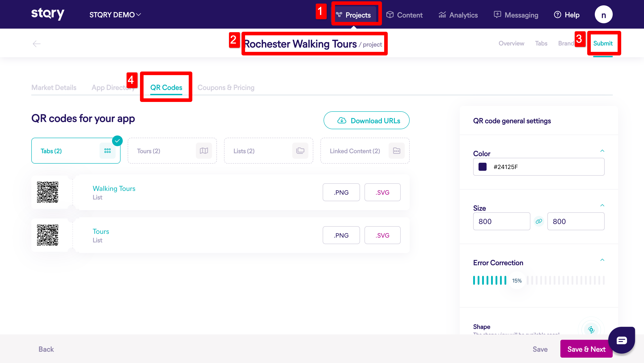Click the #24125F color swatch
The height and width of the screenshot is (363, 644).
482,167
